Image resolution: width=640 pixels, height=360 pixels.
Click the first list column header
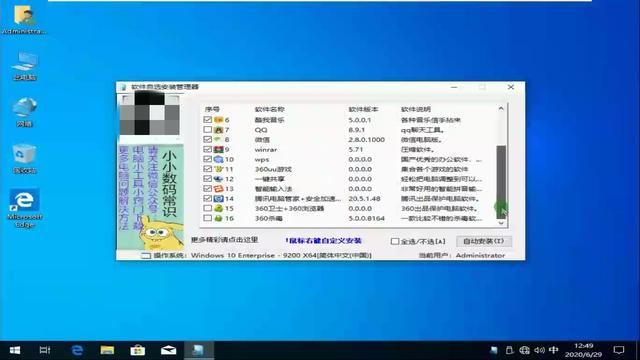pos(212,109)
